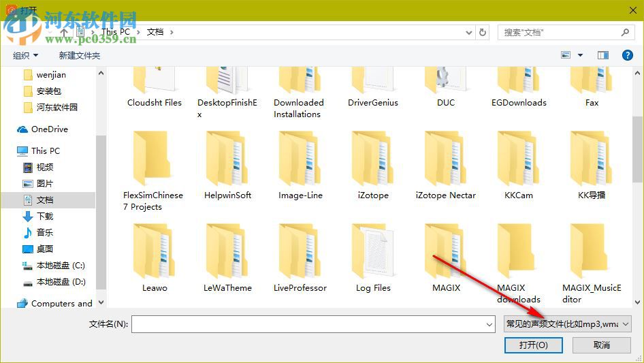
Task: Open the DesktopFinishEx folder
Action: (x=227, y=93)
